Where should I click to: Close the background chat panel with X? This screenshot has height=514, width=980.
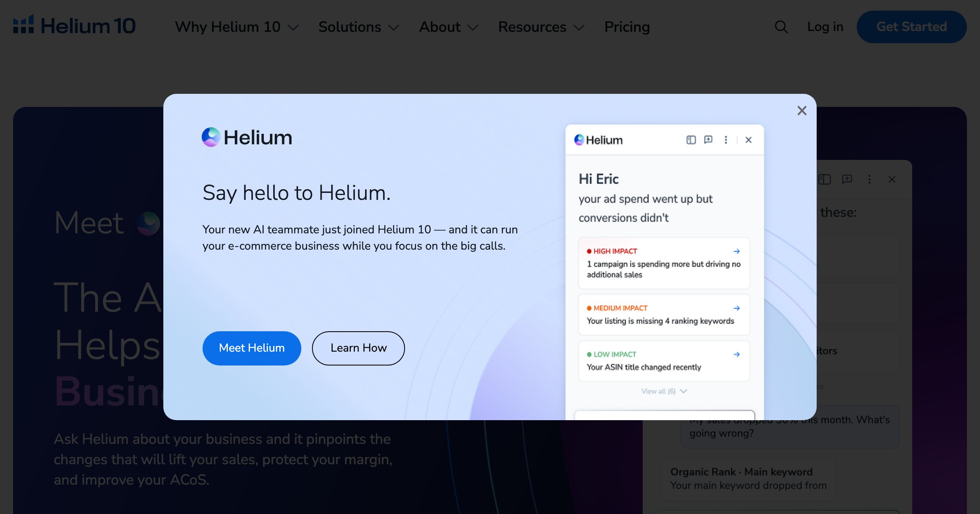click(892, 179)
